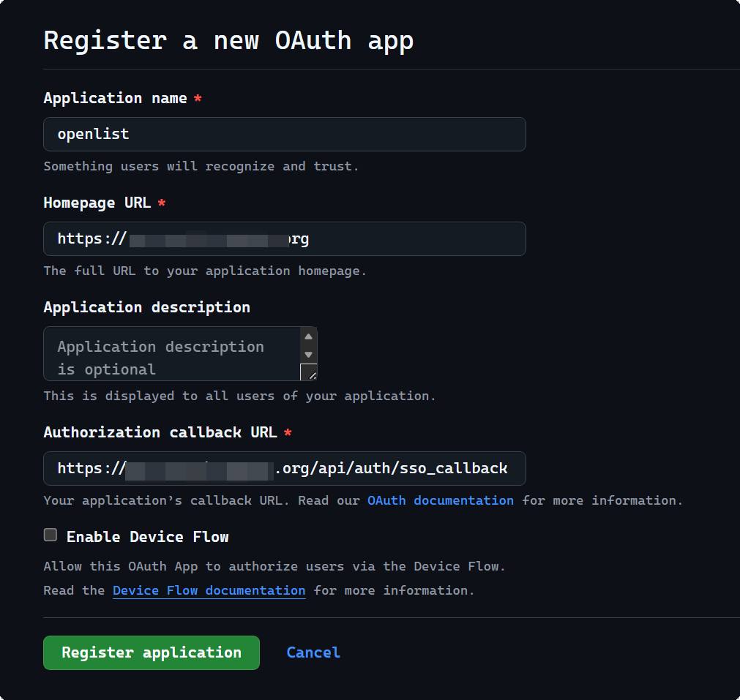Check the box allowing Device Flow authorization
Viewport: 740px width, 700px height.
[51, 535]
